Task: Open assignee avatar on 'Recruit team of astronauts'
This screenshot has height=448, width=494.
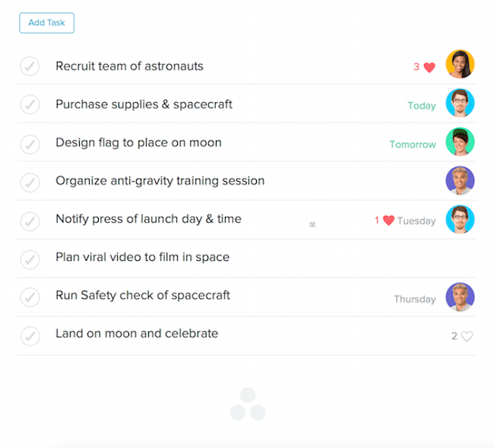Action: pyautogui.click(x=460, y=65)
